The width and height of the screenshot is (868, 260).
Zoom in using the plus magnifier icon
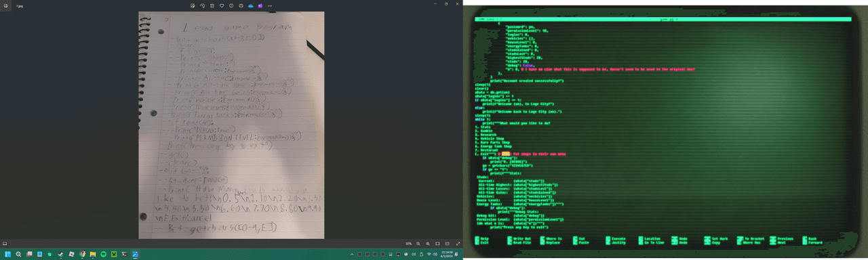pyautogui.click(x=428, y=243)
